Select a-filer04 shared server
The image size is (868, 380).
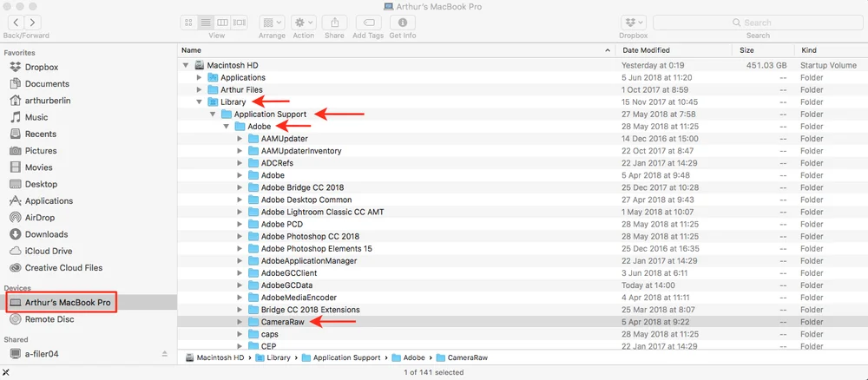pyautogui.click(x=42, y=353)
